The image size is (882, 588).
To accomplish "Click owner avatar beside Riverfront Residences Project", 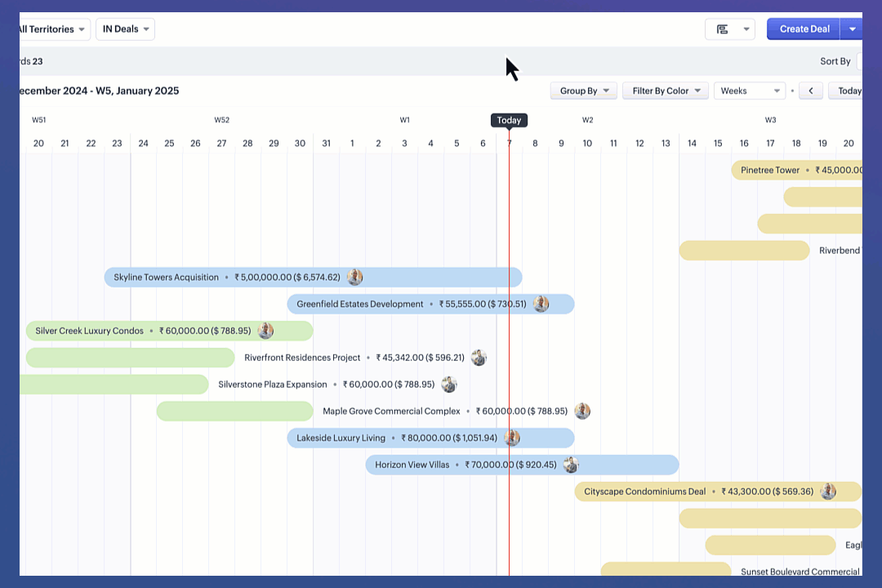I will (x=479, y=358).
